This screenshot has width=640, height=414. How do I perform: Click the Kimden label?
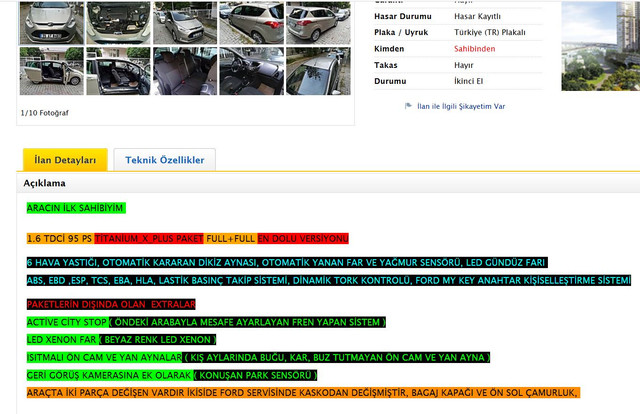click(389, 49)
